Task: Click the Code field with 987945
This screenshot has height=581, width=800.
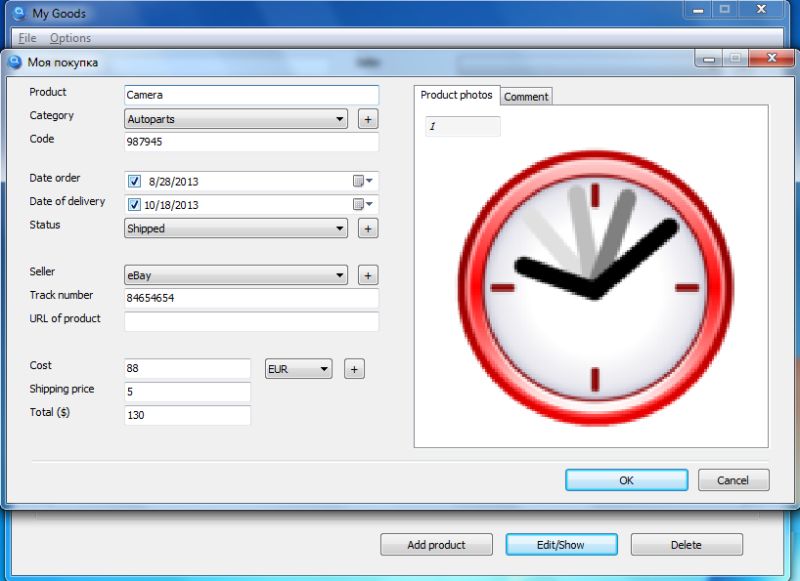Action: (252, 142)
